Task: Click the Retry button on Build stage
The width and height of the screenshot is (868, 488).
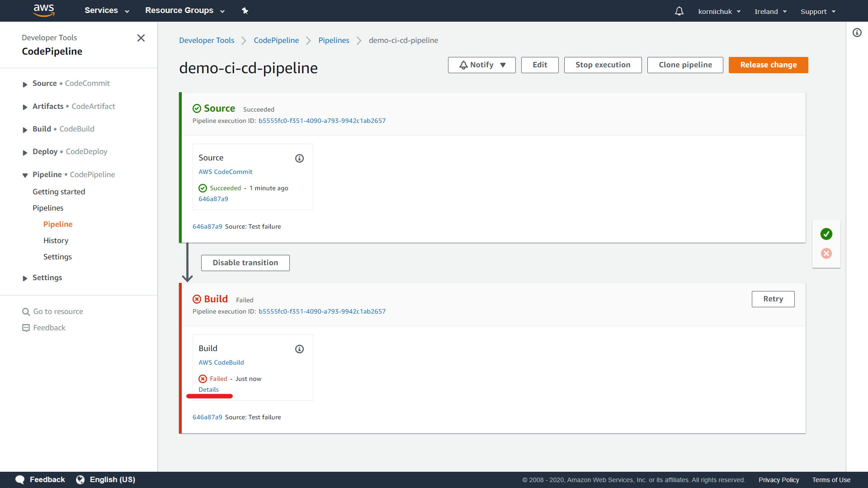Action: tap(773, 299)
